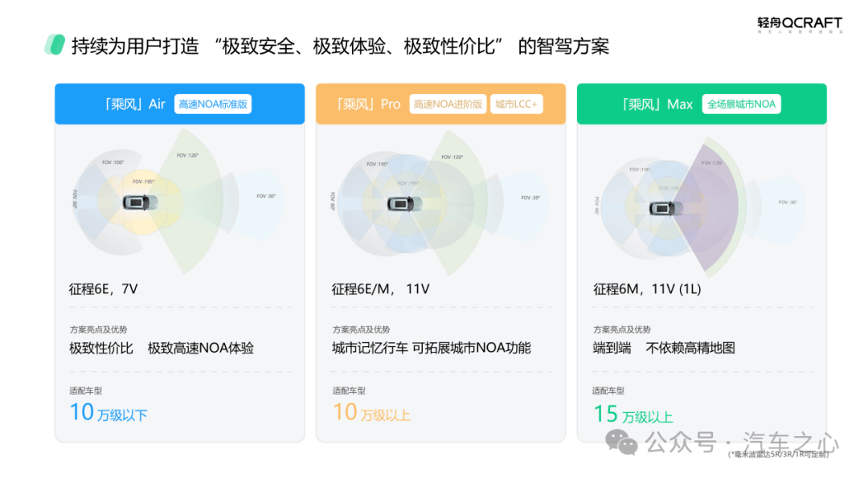Click the 「乘风」Max header title

657,104
